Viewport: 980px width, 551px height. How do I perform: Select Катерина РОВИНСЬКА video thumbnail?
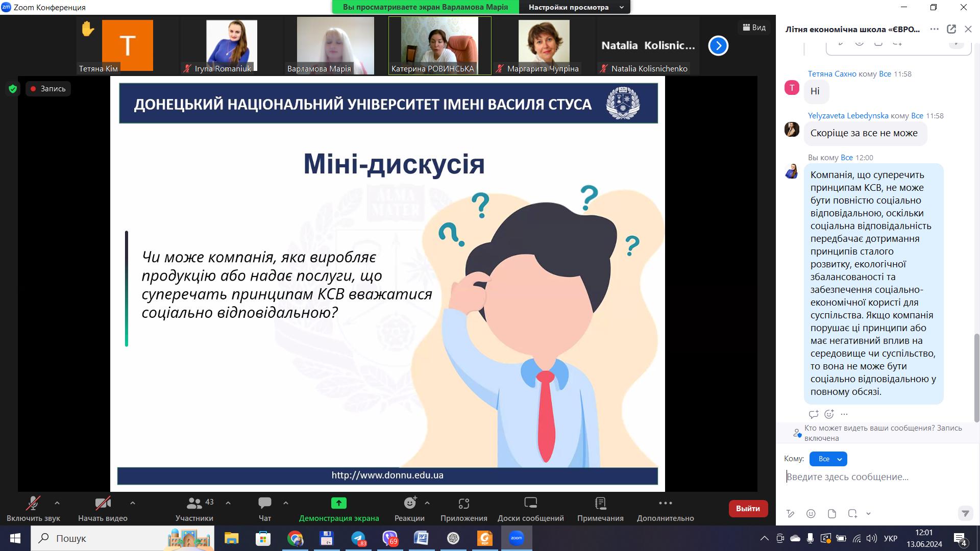(440, 46)
